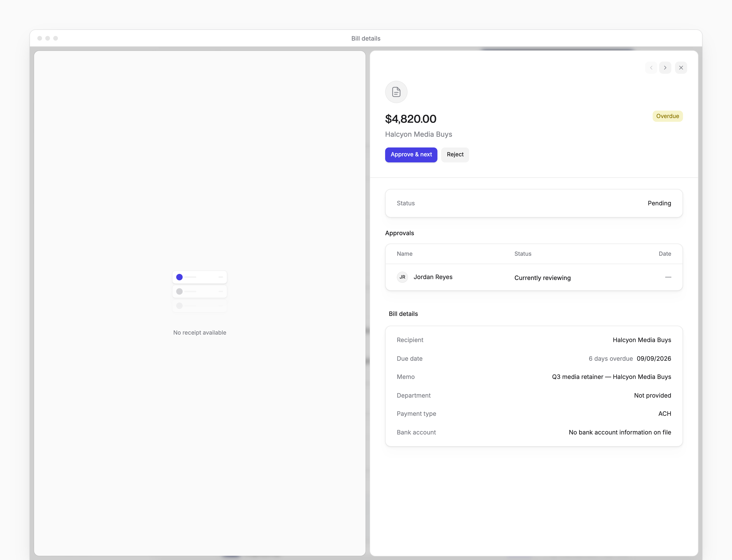Click the Halcyon Media Buys vendor name under amount
732x560 pixels.
tap(419, 134)
